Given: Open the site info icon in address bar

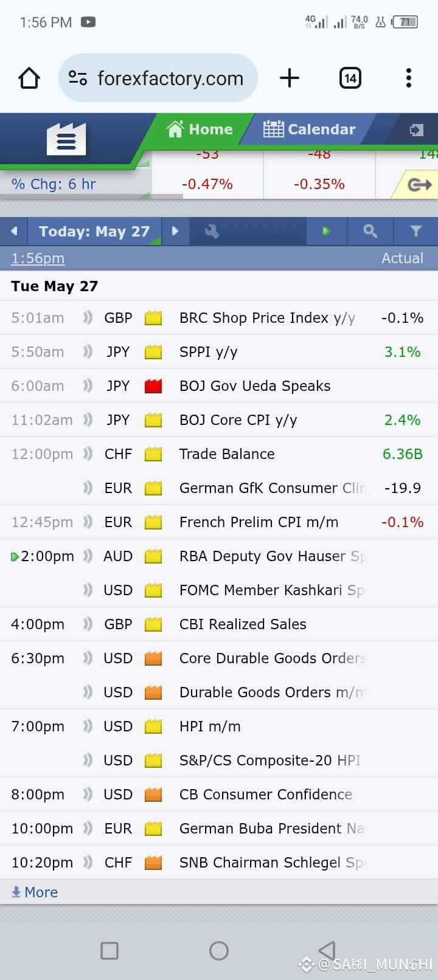Looking at the screenshot, I should point(78,78).
